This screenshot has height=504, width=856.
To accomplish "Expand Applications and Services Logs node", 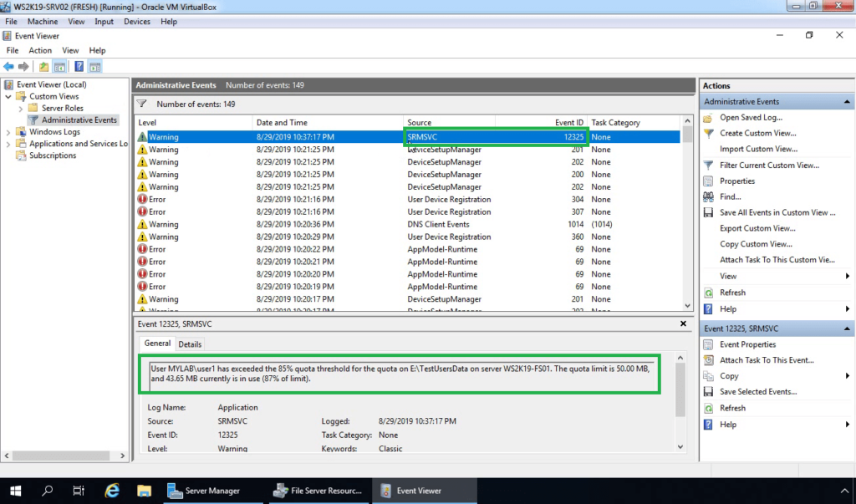I will point(8,144).
